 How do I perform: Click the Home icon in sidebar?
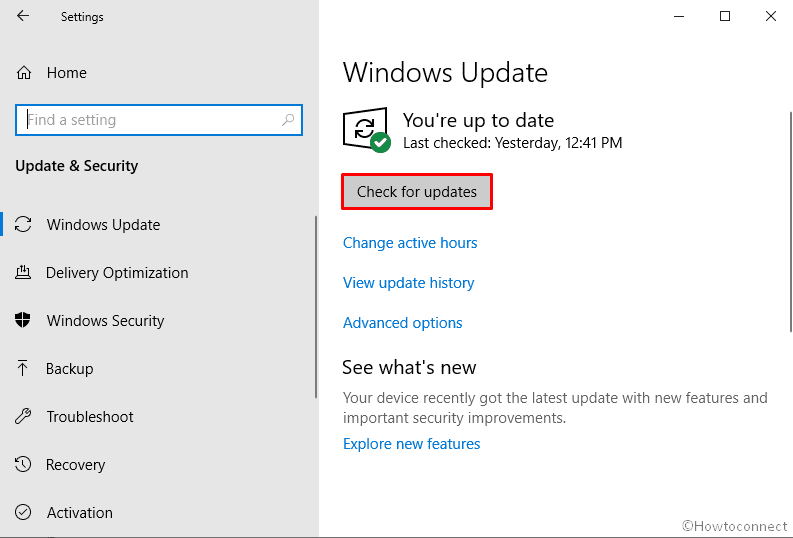(24, 73)
